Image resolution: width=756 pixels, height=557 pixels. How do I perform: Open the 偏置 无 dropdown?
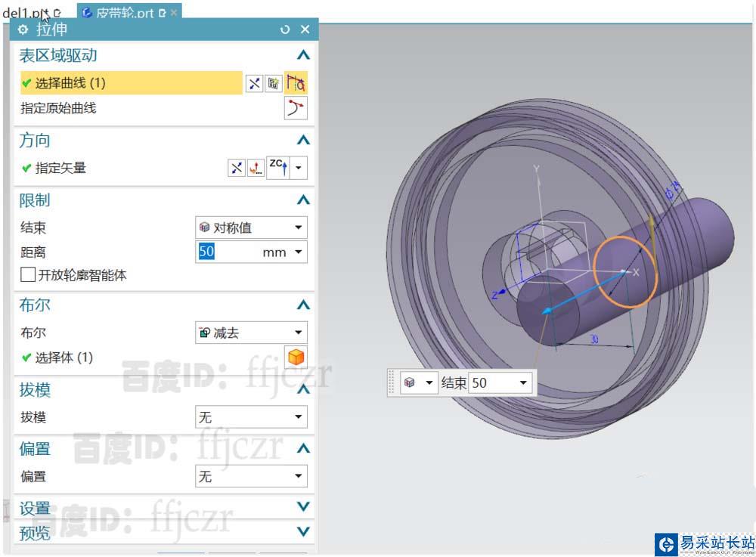click(x=251, y=476)
